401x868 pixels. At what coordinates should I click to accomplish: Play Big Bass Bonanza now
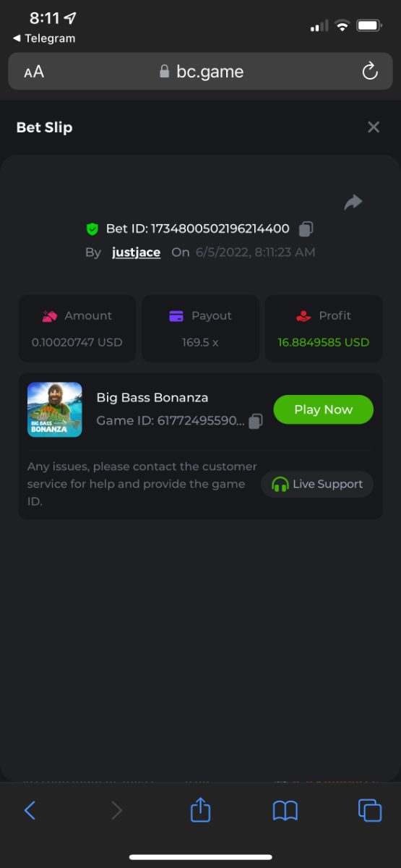[323, 409]
